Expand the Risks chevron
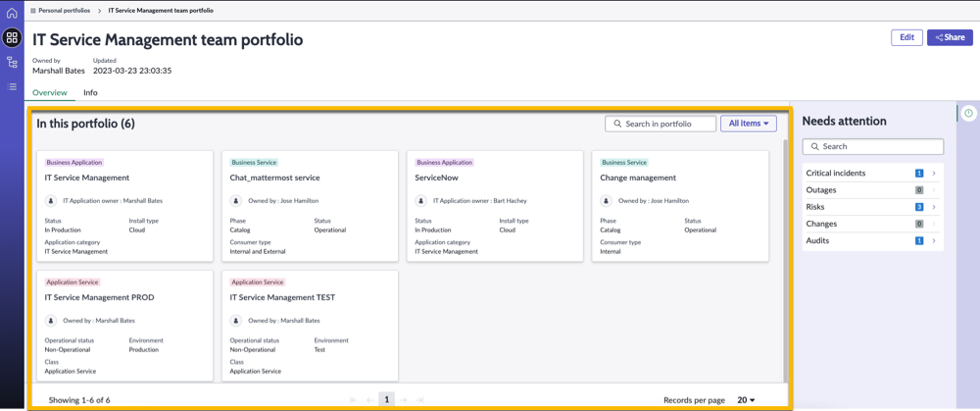Viewport: 980px width, 411px height. [x=934, y=207]
